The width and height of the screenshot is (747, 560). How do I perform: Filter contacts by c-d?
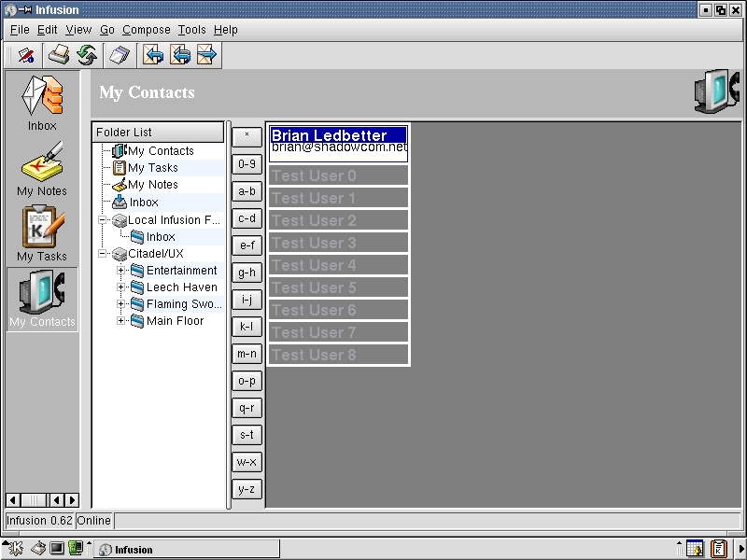point(247,218)
